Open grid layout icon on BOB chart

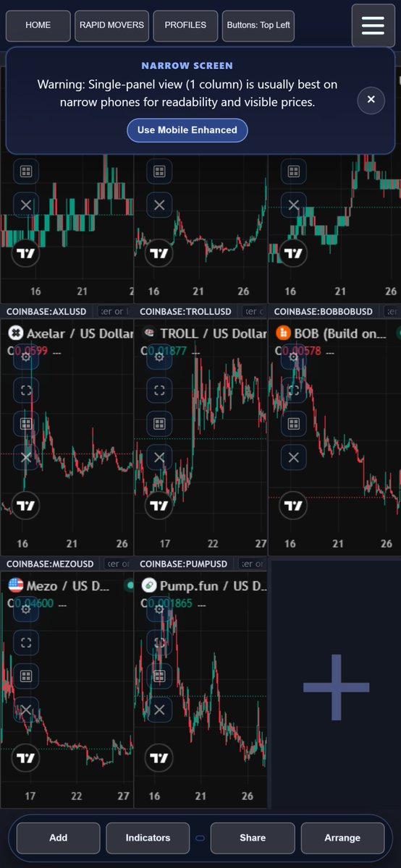(x=293, y=424)
